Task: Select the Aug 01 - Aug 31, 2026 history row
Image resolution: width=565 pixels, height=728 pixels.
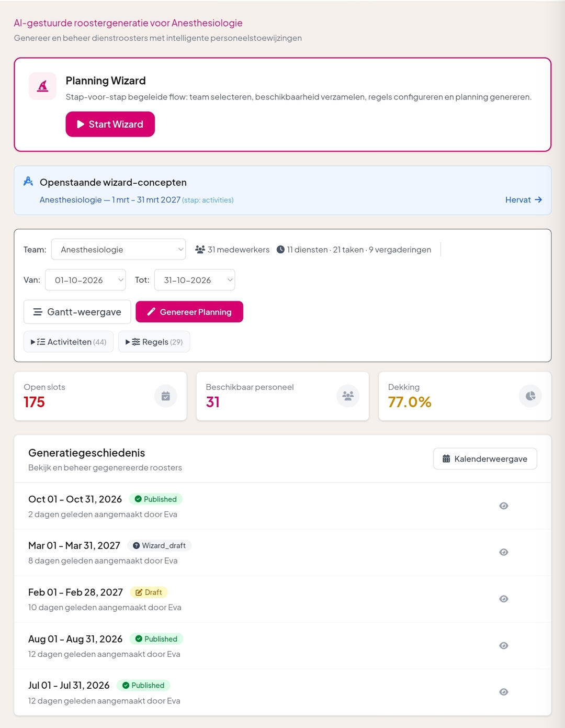Action: [x=282, y=646]
